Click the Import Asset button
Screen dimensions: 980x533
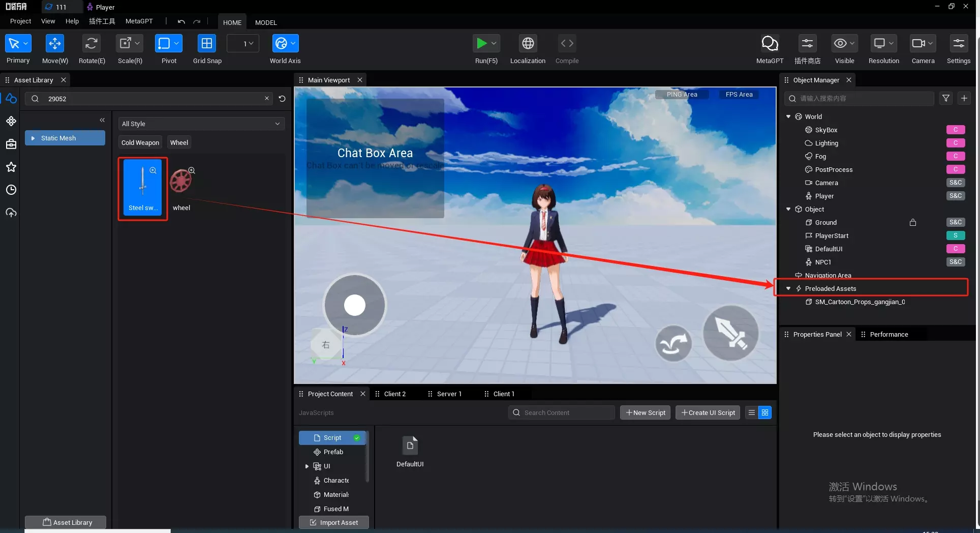334,522
